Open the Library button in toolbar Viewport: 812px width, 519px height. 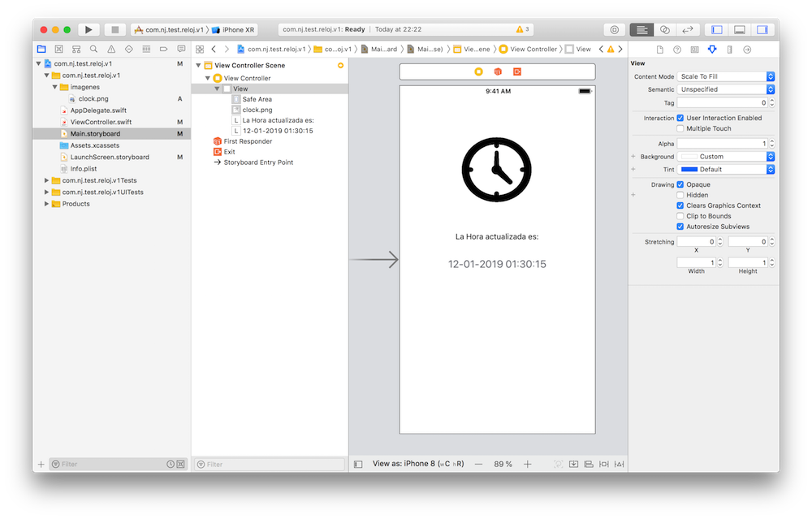click(614, 29)
